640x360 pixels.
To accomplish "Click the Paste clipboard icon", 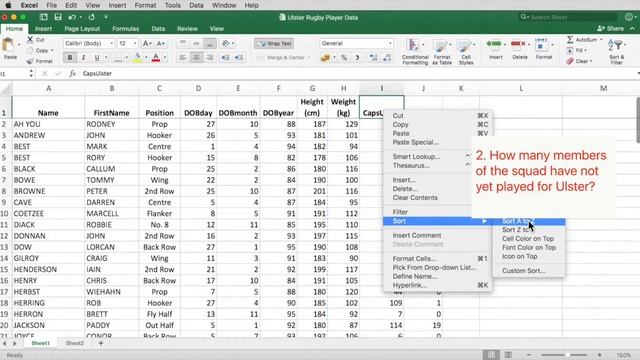I will click(x=8, y=45).
